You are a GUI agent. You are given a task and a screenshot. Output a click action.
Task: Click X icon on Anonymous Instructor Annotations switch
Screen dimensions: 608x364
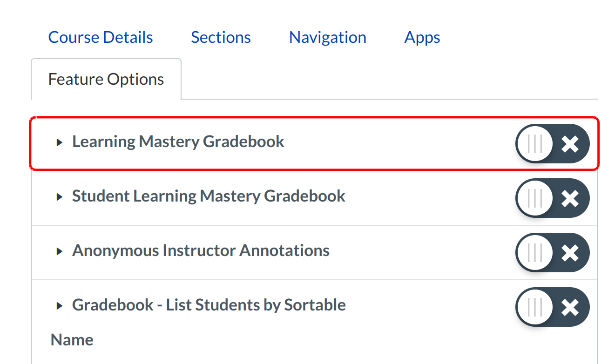pyautogui.click(x=570, y=253)
